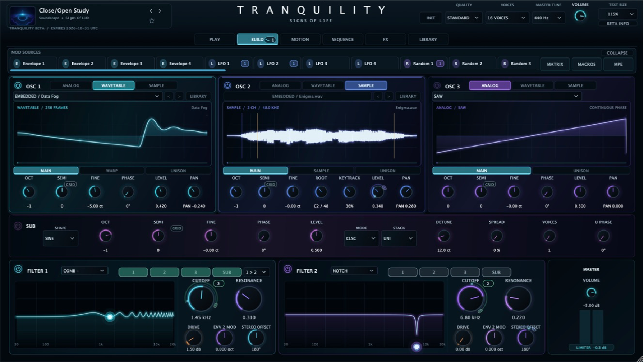This screenshot has height=362, width=644.
Task: Click previous wavetable arrow in OSC 1
Action: (x=169, y=96)
